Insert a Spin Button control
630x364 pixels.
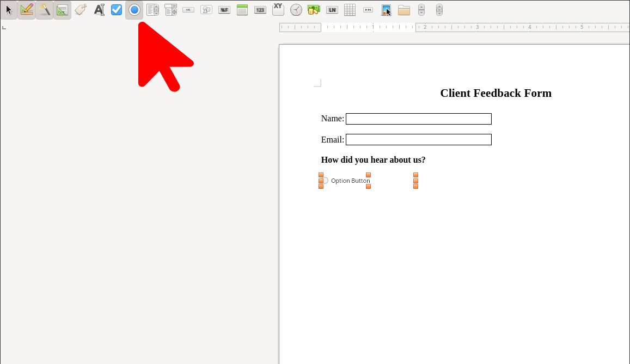(421, 10)
